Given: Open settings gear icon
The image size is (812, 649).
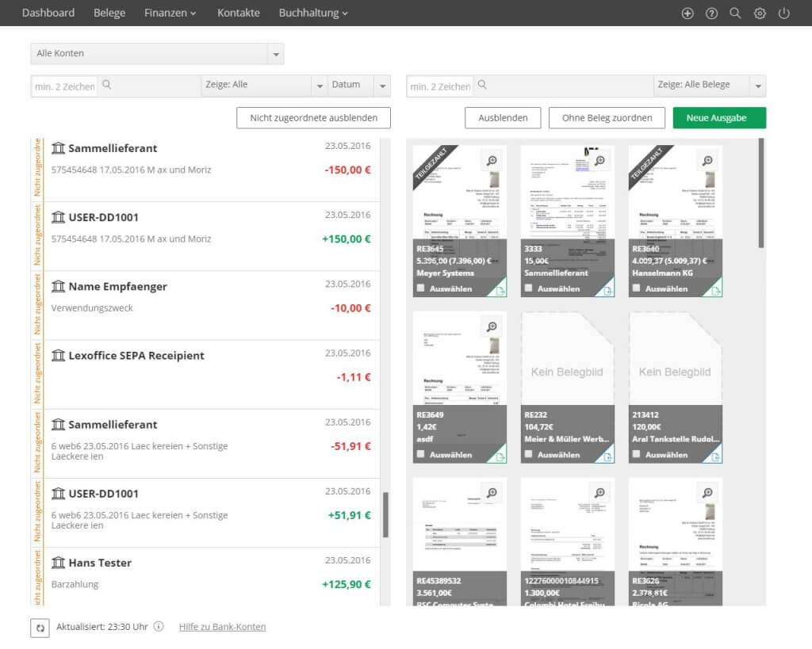Looking at the screenshot, I should pyautogui.click(x=760, y=13).
